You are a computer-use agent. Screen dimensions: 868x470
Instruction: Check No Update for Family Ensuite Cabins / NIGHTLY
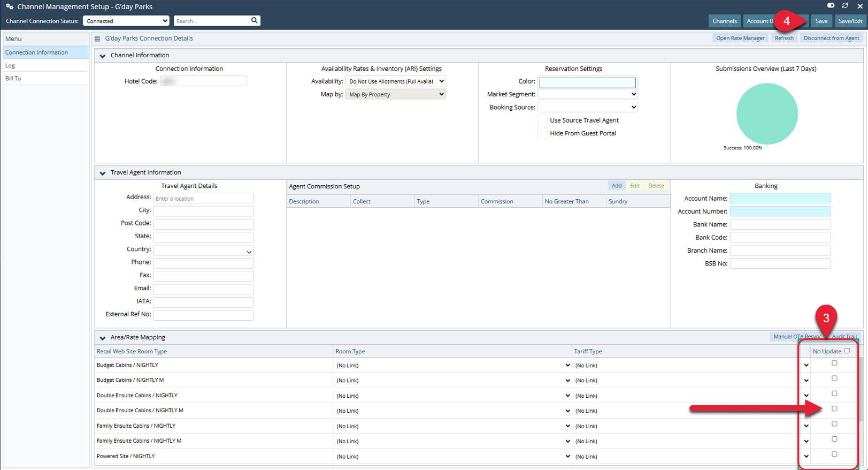pos(834,424)
